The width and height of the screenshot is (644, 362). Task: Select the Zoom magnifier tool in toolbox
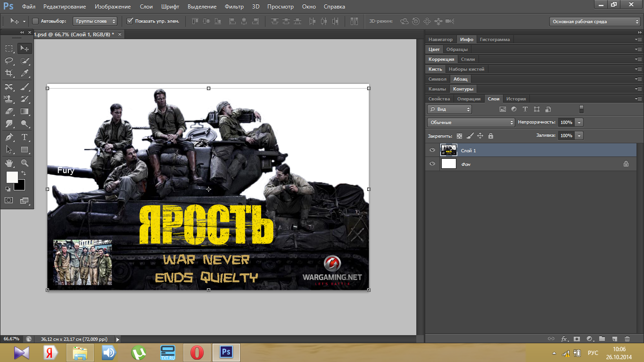(x=25, y=163)
